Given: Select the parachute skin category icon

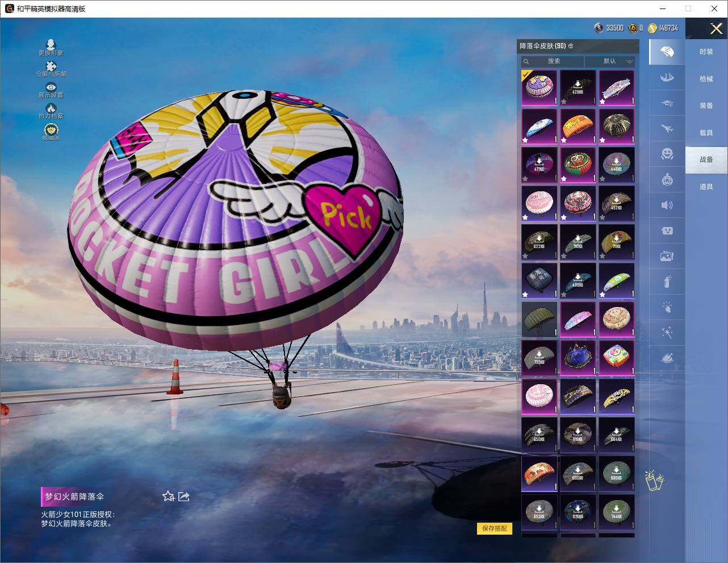Looking at the screenshot, I should point(667,52).
